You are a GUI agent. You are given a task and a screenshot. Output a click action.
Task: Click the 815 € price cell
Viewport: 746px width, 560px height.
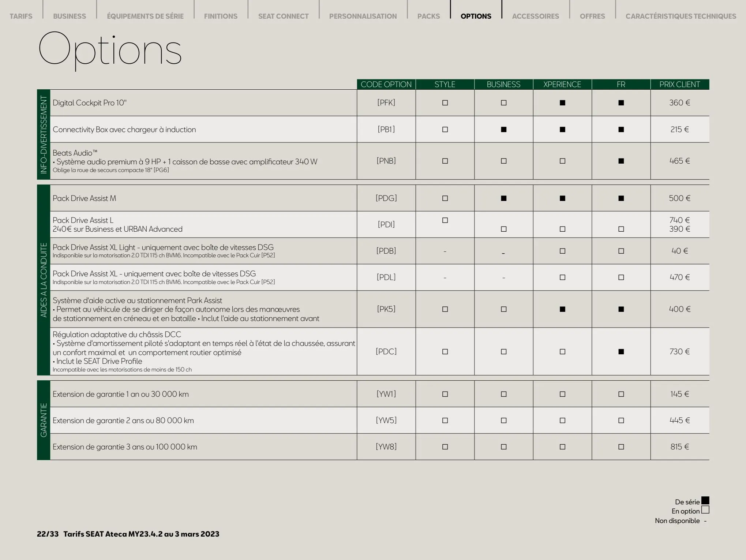pyautogui.click(x=680, y=447)
